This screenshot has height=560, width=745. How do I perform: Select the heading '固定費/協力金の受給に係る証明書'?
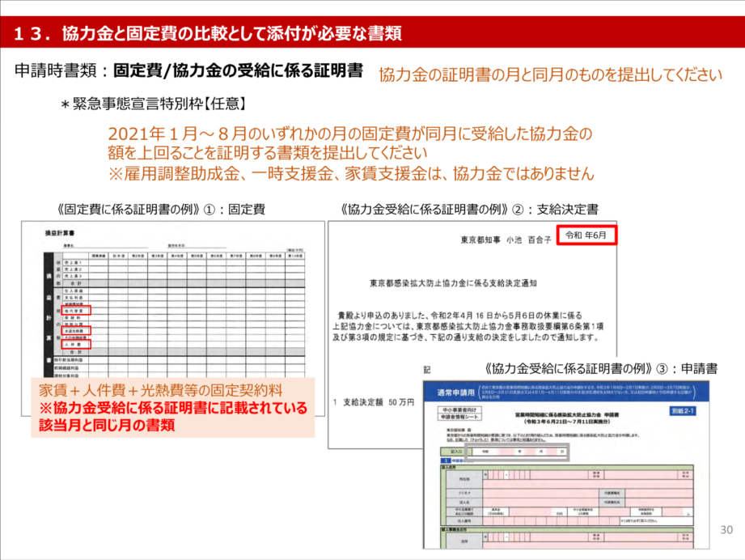click(x=238, y=71)
